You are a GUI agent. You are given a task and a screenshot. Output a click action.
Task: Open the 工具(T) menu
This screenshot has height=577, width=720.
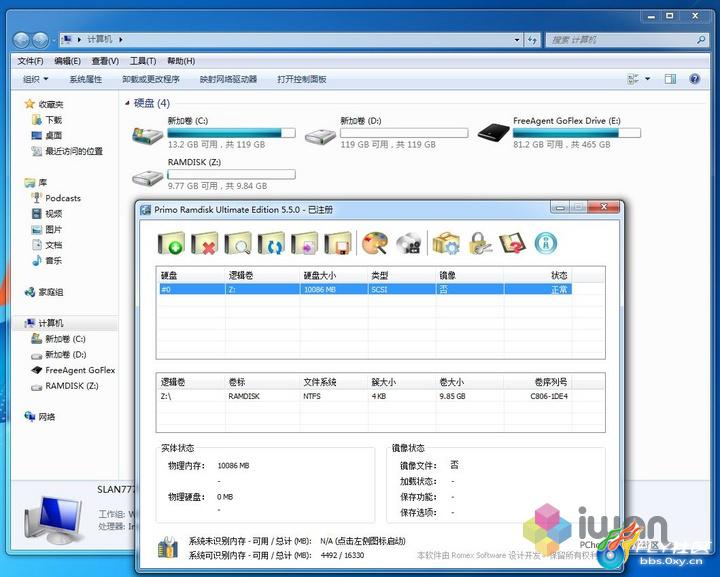143,61
